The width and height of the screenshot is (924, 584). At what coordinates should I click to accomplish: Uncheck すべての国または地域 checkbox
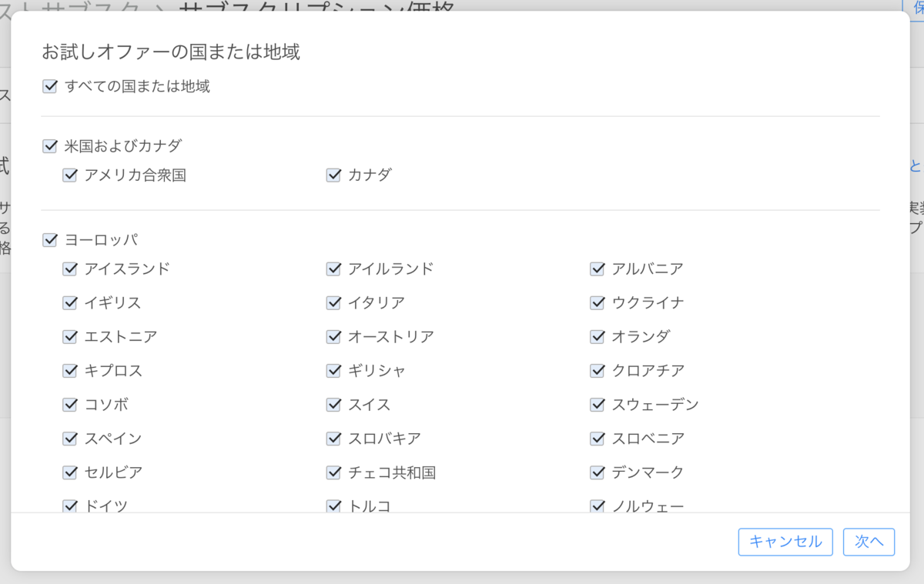point(50,86)
